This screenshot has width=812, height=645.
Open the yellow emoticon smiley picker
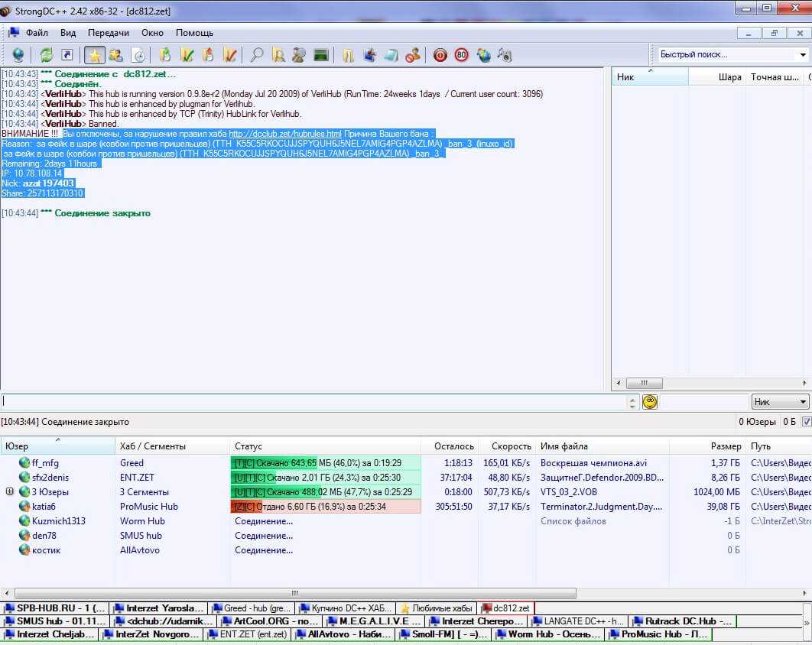click(x=650, y=402)
